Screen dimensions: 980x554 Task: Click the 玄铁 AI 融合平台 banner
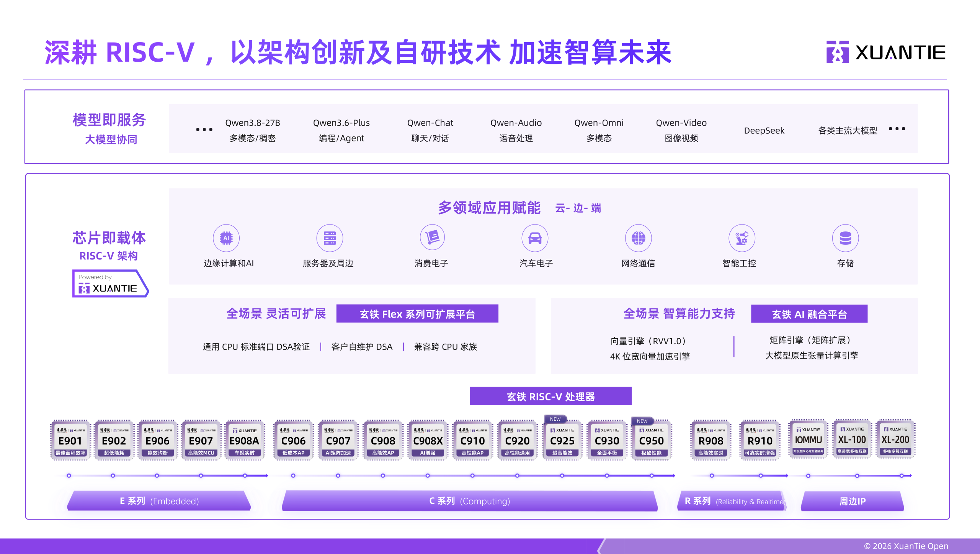pyautogui.click(x=809, y=314)
